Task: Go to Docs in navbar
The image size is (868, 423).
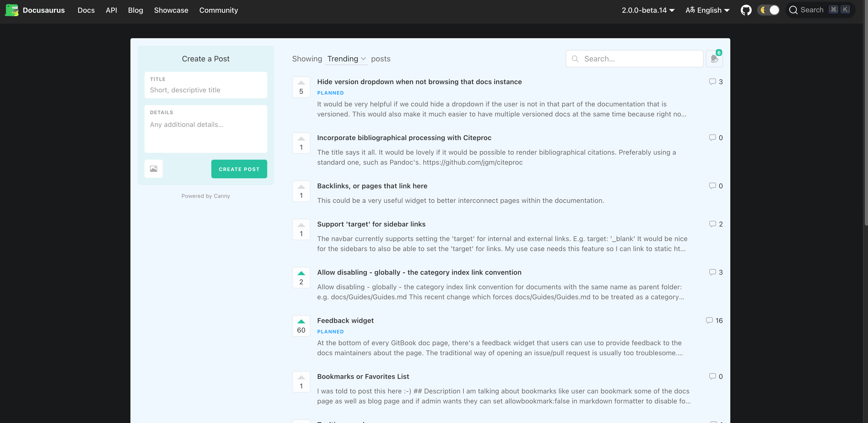Action: point(86,10)
